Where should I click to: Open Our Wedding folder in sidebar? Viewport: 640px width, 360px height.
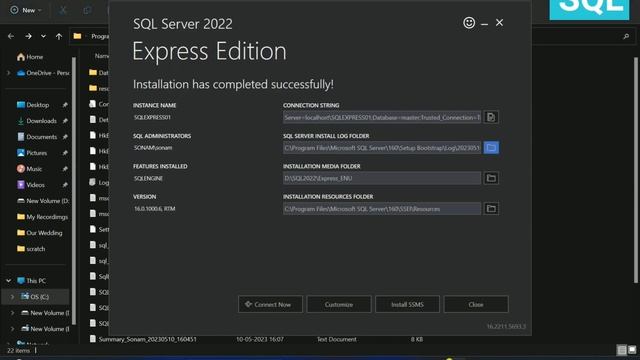click(x=39, y=233)
